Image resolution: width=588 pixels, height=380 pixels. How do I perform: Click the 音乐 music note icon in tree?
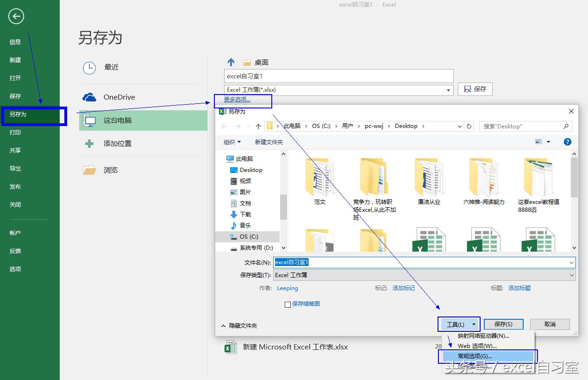point(234,225)
